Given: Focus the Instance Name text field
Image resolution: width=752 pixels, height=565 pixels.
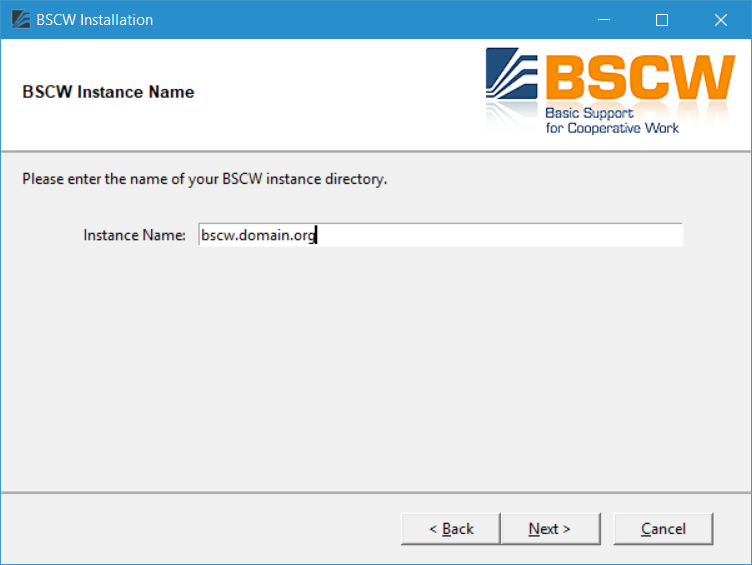Looking at the screenshot, I should point(440,235).
